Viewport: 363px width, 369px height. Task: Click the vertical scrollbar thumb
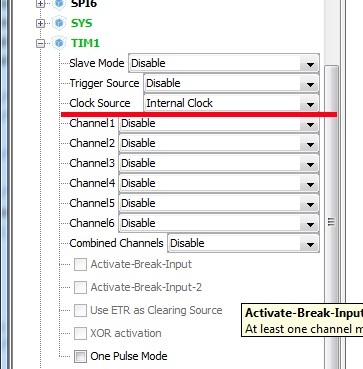point(331,217)
